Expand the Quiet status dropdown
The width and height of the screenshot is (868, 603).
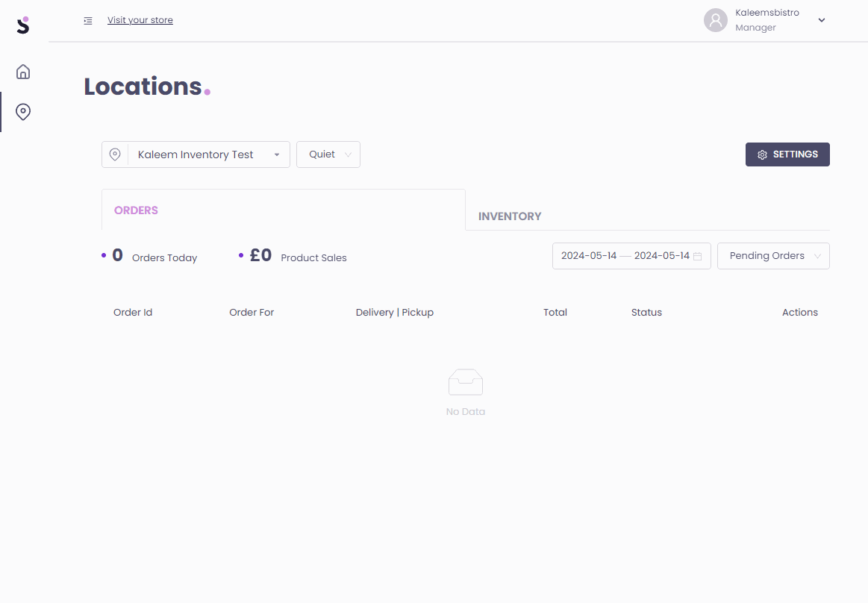pyautogui.click(x=328, y=154)
